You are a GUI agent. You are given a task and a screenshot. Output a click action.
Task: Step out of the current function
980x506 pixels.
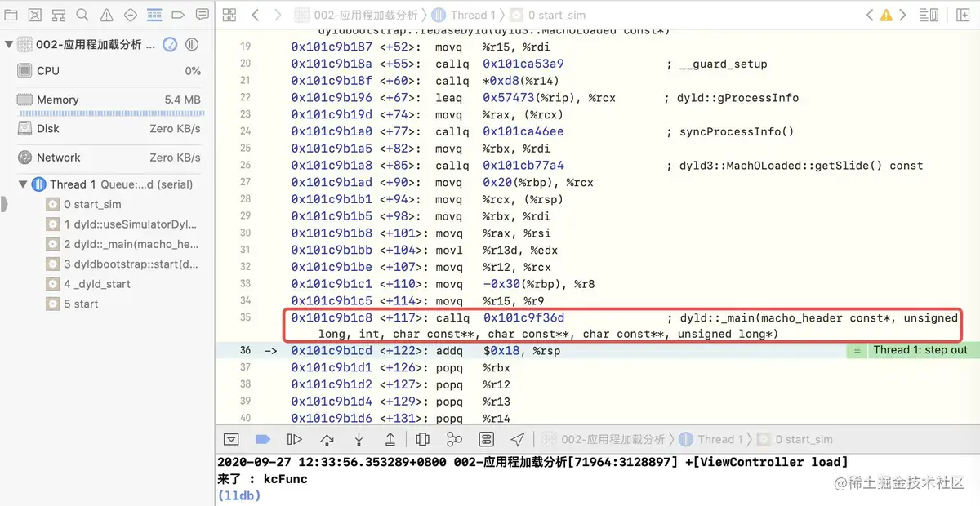390,439
